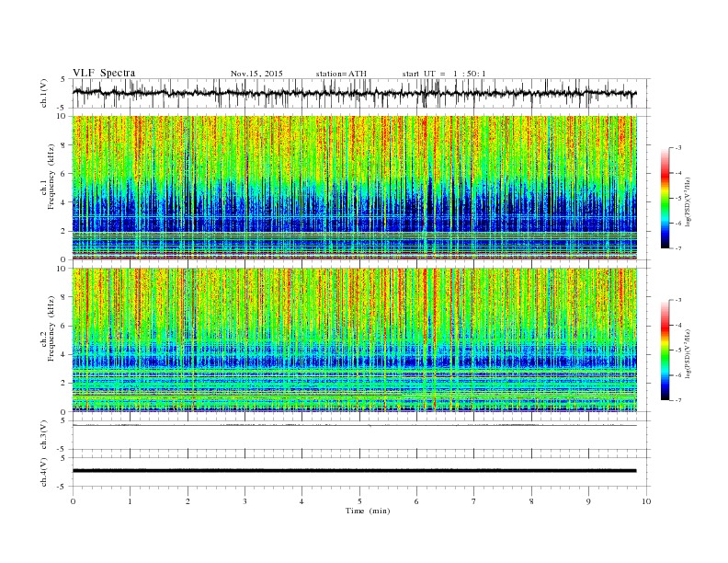Image resolution: width=728 pixels, height=563 pixels.
Task: Click the "VLF Spectra" title text
Action: pos(104,73)
